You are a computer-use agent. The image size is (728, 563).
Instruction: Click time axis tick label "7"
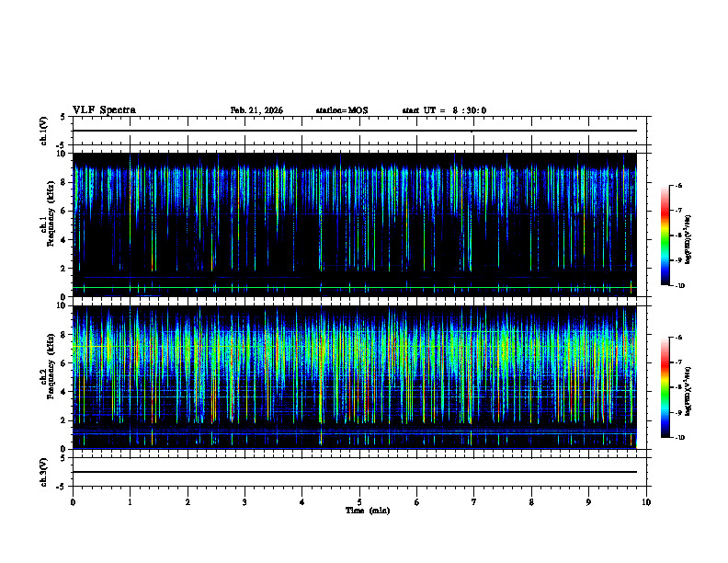(474, 502)
